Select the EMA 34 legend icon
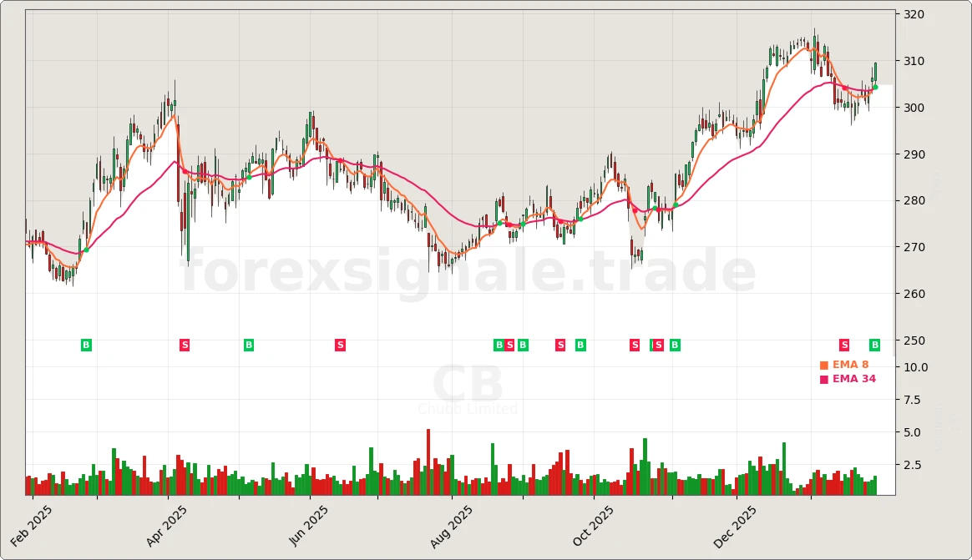972x560 pixels. (x=824, y=378)
